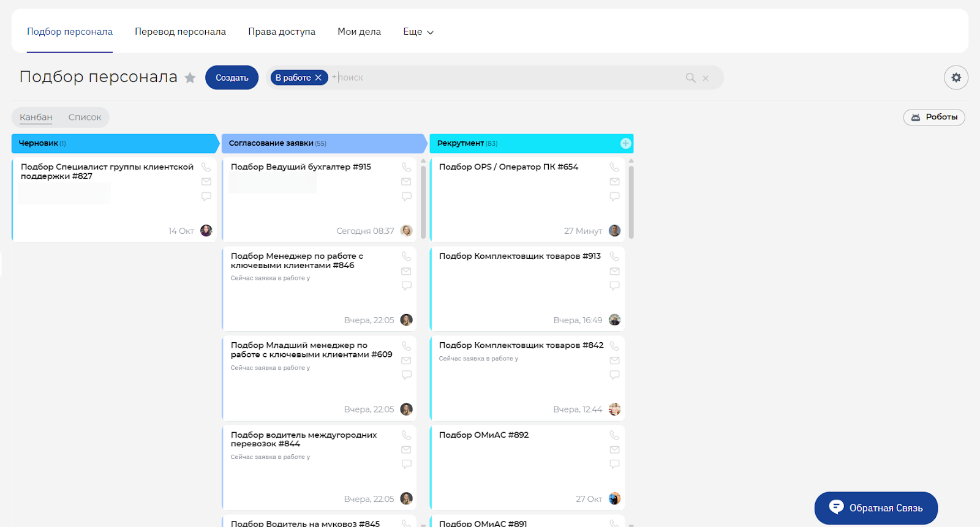This screenshot has width=980, height=527.
Task: Click the plus icon in the Рекрутмент column
Action: [625, 143]
